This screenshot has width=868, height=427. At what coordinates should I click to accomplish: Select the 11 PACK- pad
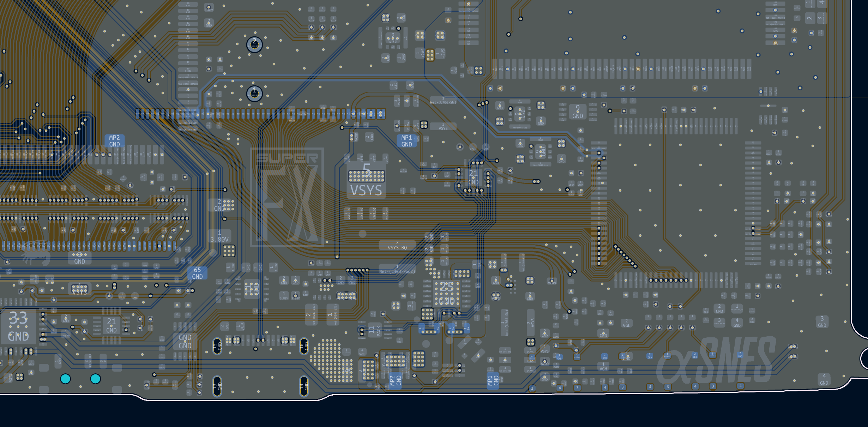pos(375,330)
